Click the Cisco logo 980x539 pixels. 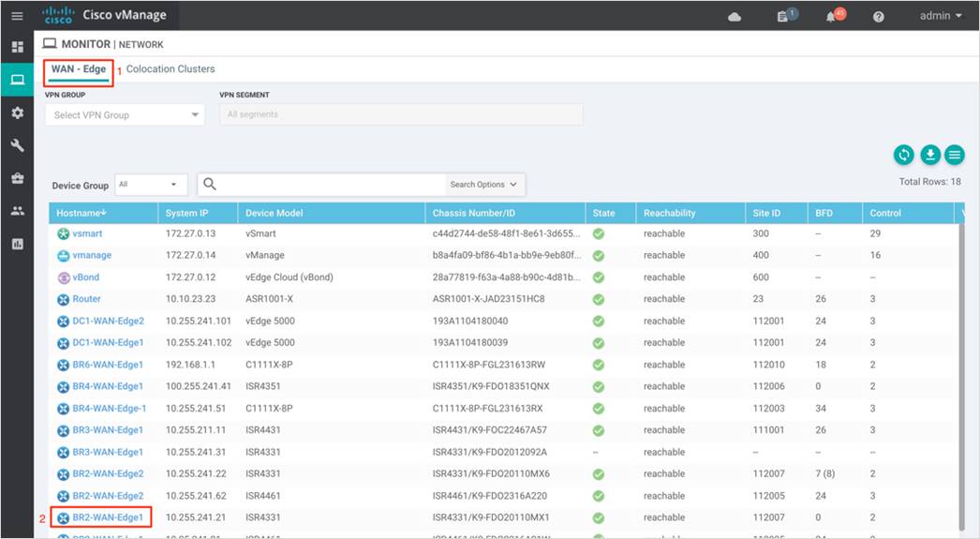point(58,16)
